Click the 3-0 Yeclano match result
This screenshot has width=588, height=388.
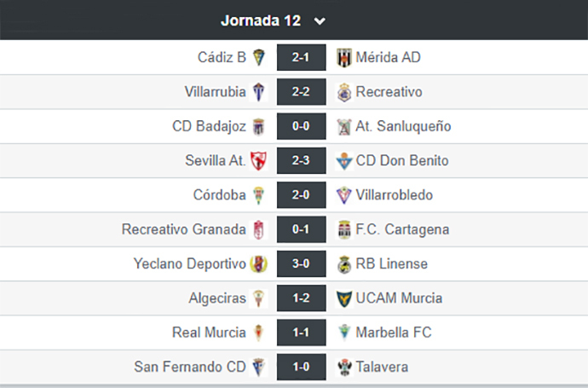(301, 263)
